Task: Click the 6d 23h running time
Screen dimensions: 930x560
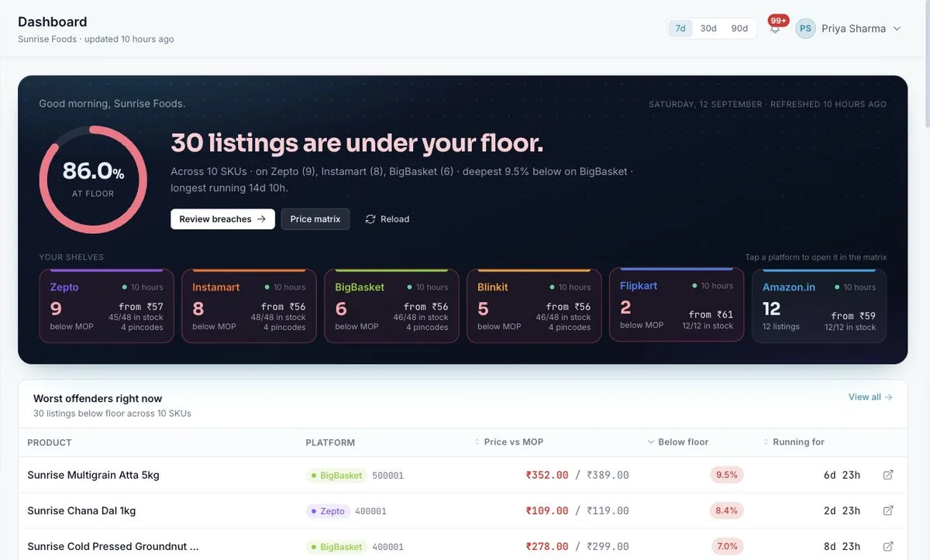Action: [842, 475]
